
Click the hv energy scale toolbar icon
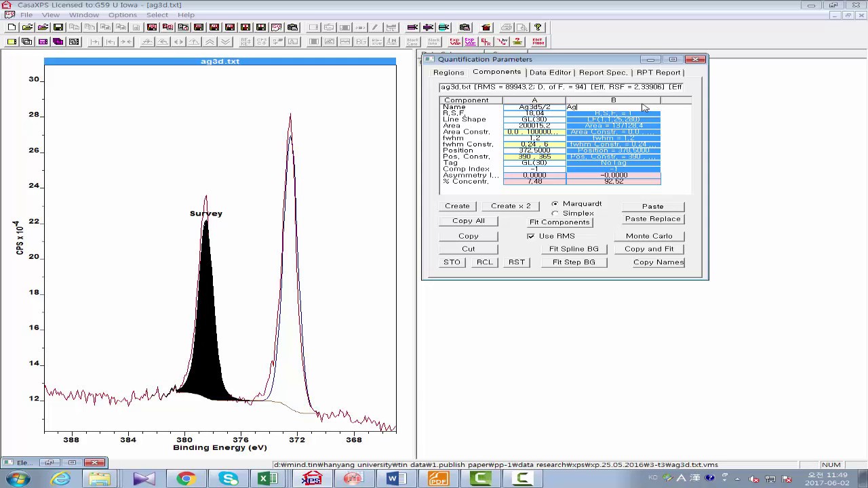502,41
